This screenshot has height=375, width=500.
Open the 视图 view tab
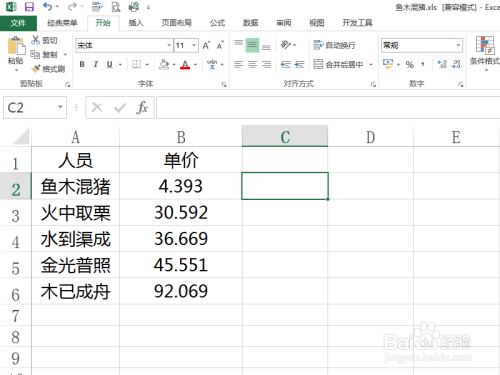pos(317,23)
